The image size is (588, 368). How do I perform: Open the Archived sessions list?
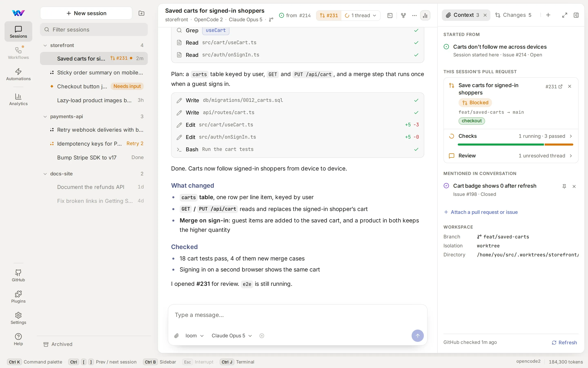(x=58, y=344)
